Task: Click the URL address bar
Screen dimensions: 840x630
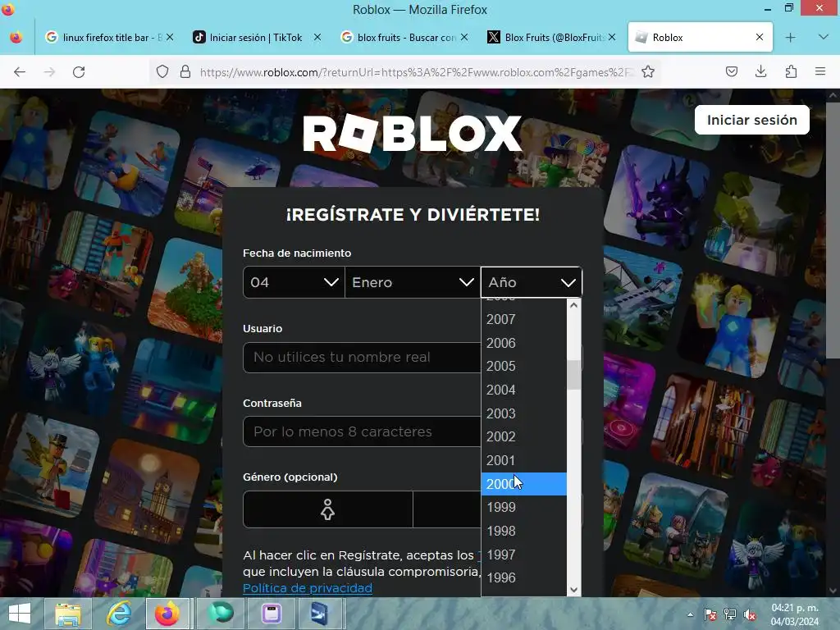Action: (415, 72)
